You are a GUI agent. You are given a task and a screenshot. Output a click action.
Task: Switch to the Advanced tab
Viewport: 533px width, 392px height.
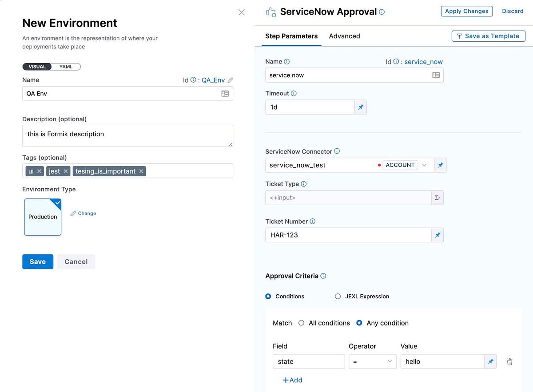[x=344, y=36]
